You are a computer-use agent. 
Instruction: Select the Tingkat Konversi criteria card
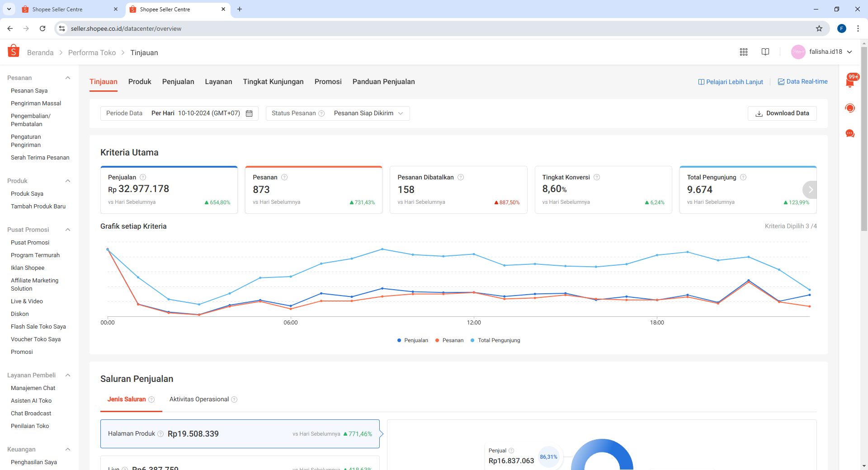point(603,190)
